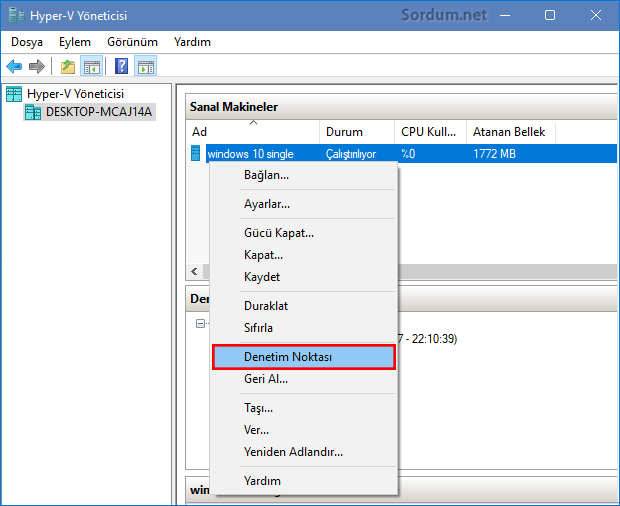620x506 pixels.
Task: Click the DESKTOP-MCAJ14A server icon
Action: [33, 112]
